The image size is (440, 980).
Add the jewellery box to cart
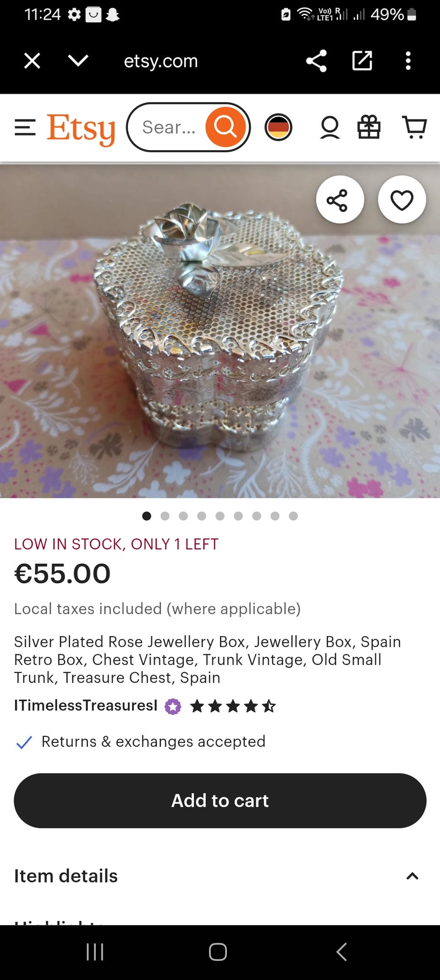[x=220, y=800]
